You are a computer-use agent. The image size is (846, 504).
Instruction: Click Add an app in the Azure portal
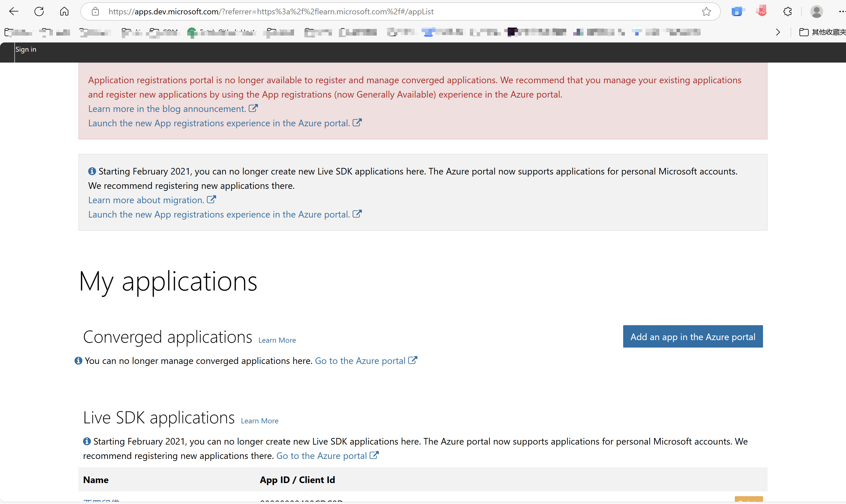(692, 337)
